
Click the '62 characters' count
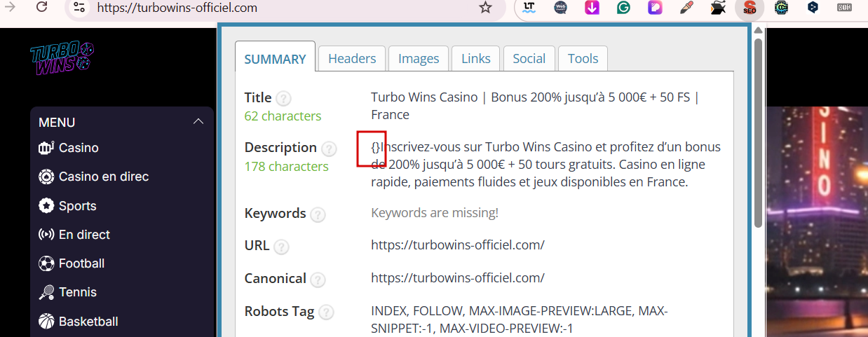point(283,116)
